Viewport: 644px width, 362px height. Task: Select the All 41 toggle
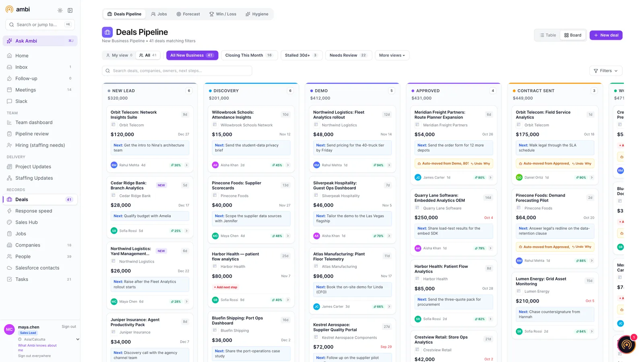[148, 56]
